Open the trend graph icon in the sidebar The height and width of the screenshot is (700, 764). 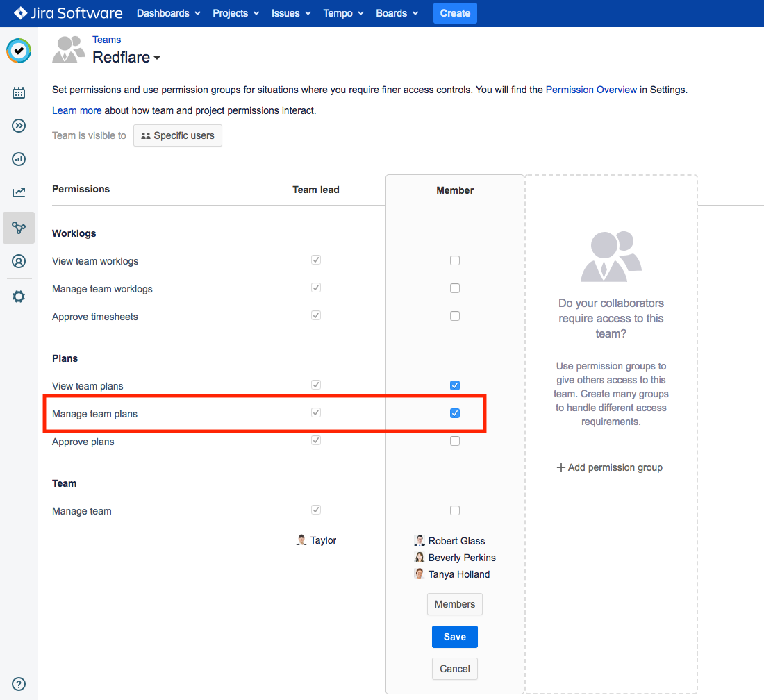(x=19, y=192)
